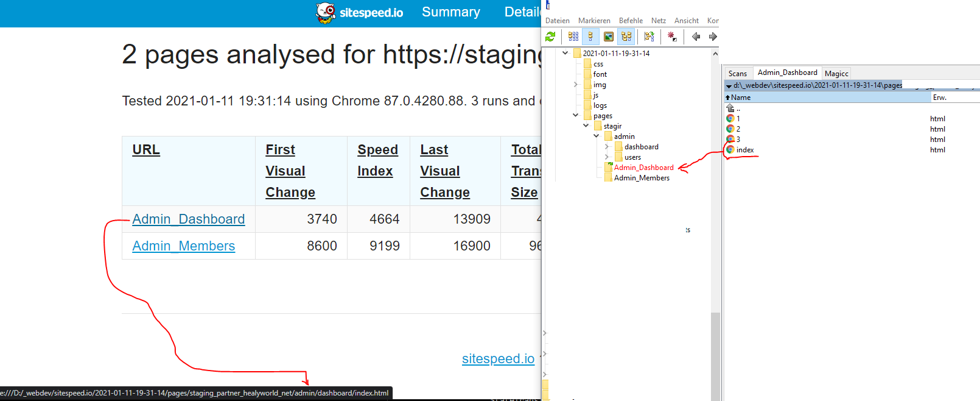The image size is (980, 401).
Task: Select the 2021-01-11-19-31-14 folder in tree
Action: 616,54
